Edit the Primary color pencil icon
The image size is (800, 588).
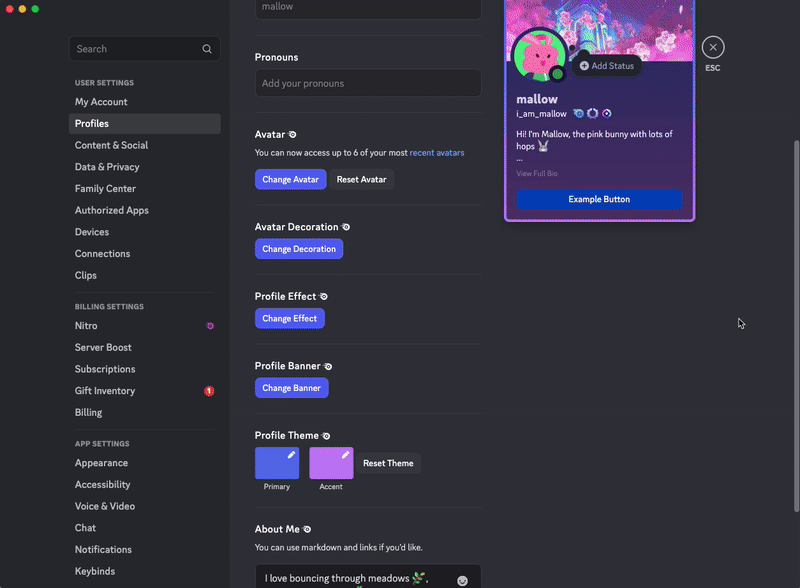291,455
